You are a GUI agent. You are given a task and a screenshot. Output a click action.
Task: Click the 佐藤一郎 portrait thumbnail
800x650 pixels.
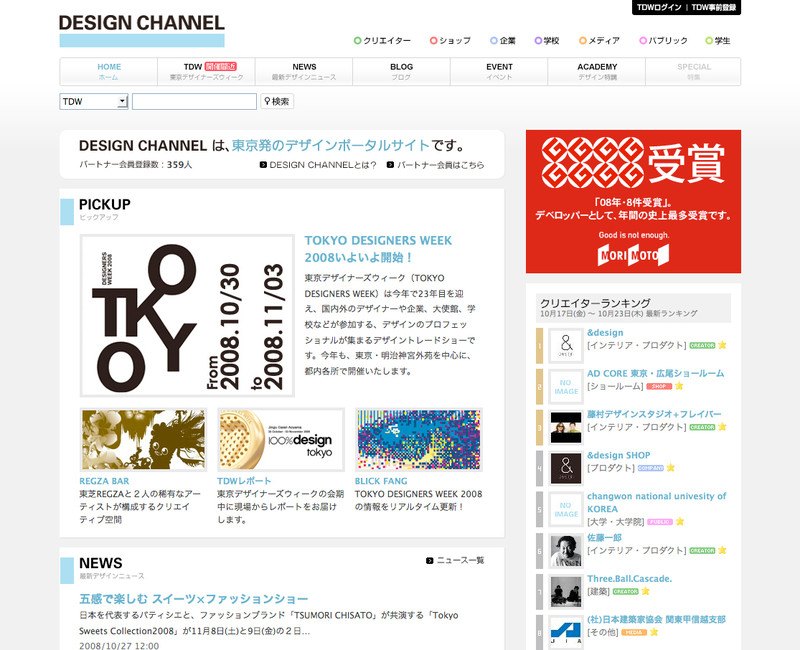point(566,551)
